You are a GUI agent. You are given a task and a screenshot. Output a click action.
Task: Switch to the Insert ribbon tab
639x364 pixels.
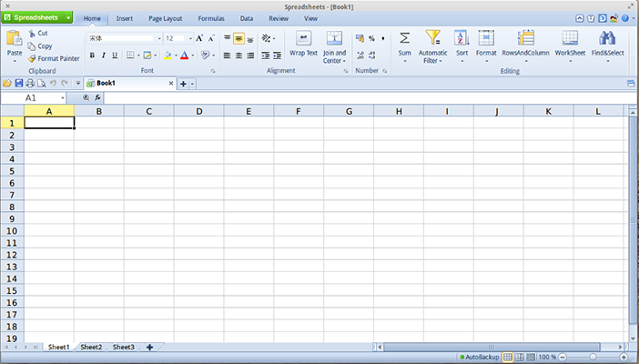pyautogui.click(x=125, y=19)
